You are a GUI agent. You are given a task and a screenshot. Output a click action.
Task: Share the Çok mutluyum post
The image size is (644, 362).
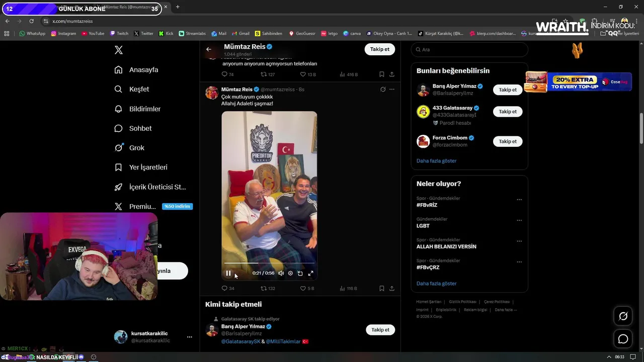tap(392, 289)
